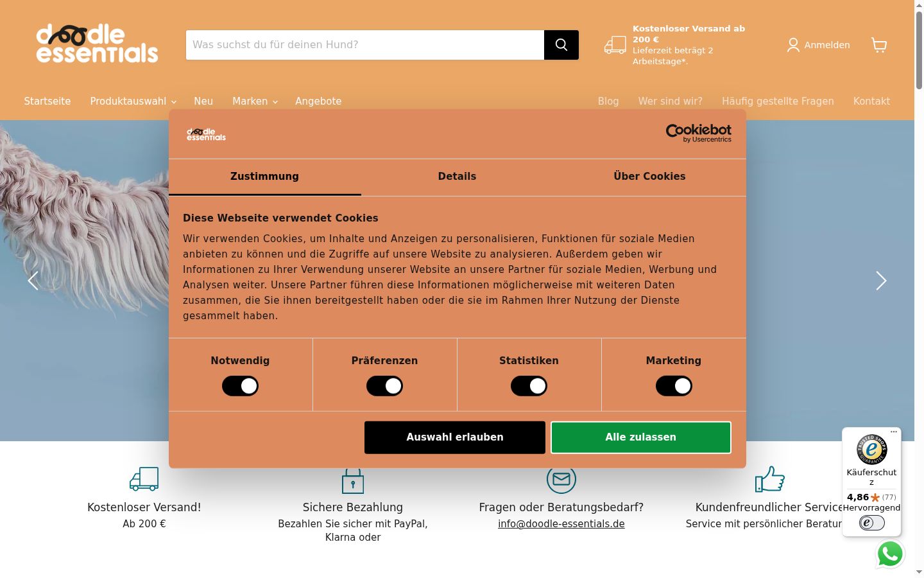Expand the Marken dropdown menu

255,101
